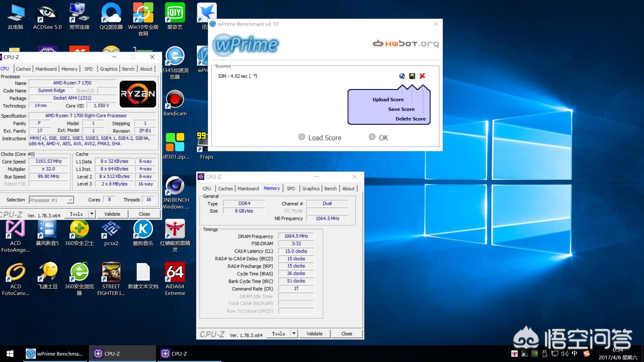
Task: Open the 此电脑 desktop icon
Action: pos(15,16)
